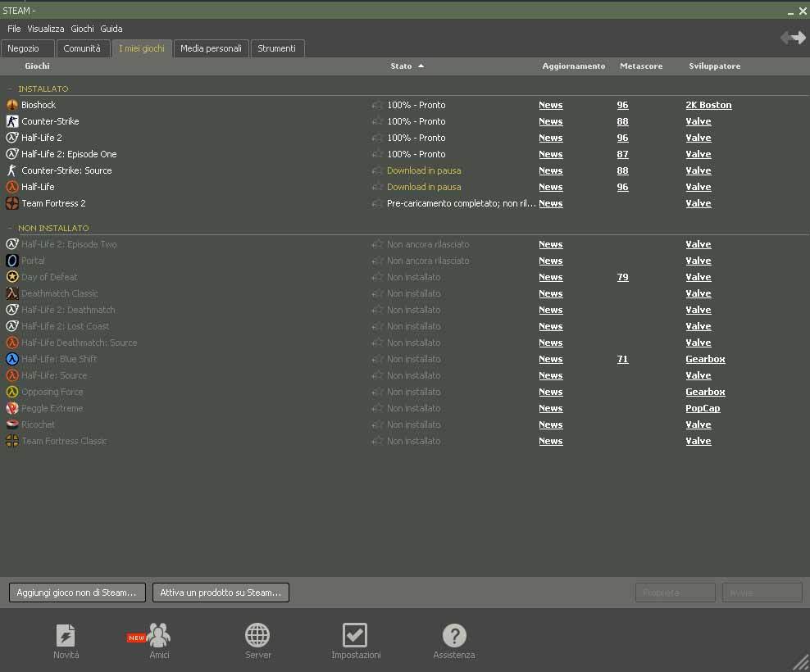Open News link for Bioshock
The width and height of the screenshot is (810, 672).
point(551,105)
